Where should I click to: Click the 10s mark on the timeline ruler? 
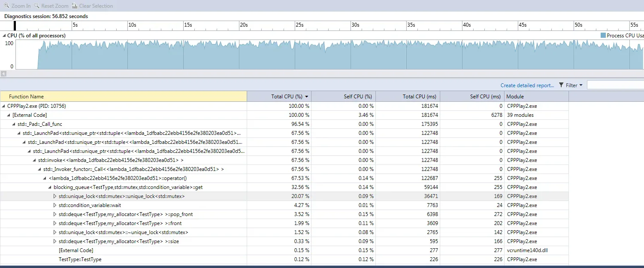tap(132, 25)
